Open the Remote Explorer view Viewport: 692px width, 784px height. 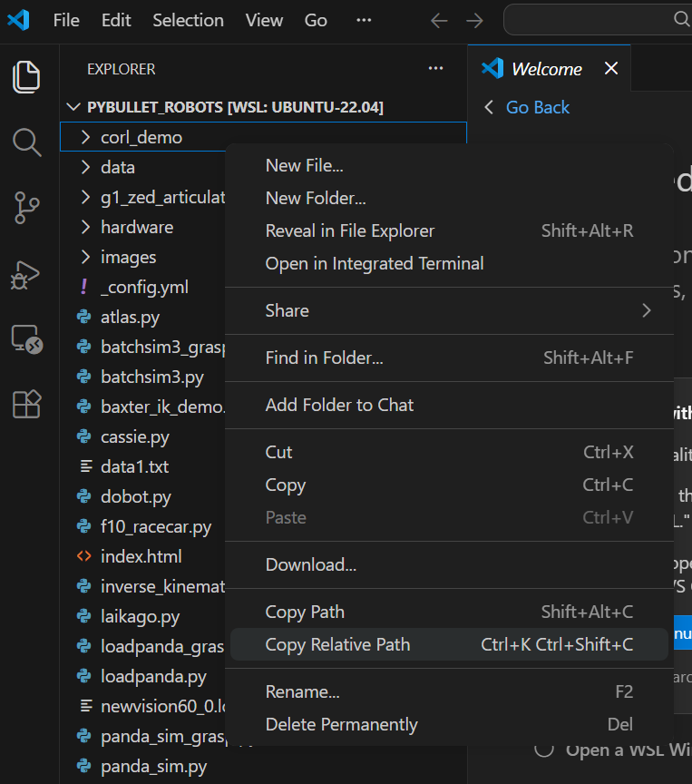[26, 338]
